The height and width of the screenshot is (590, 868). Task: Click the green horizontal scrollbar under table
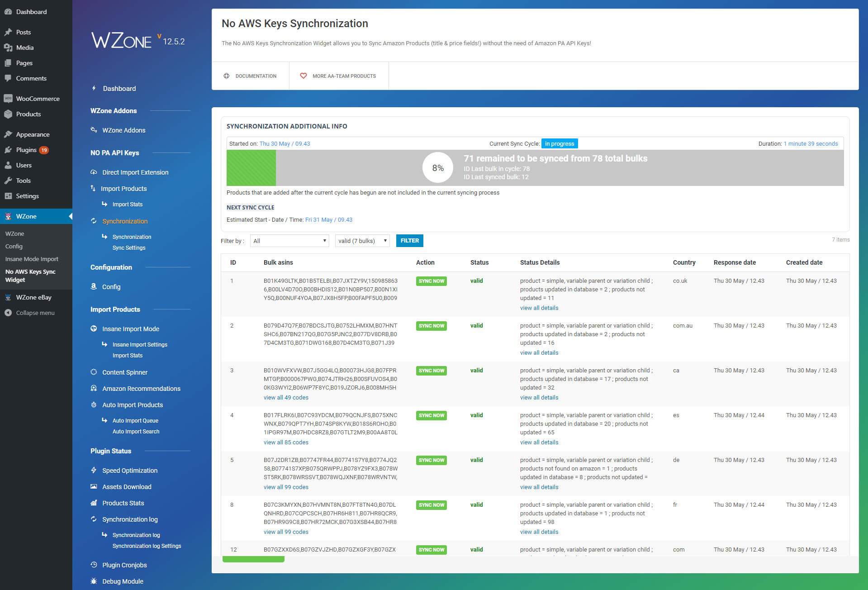[253, 560]
